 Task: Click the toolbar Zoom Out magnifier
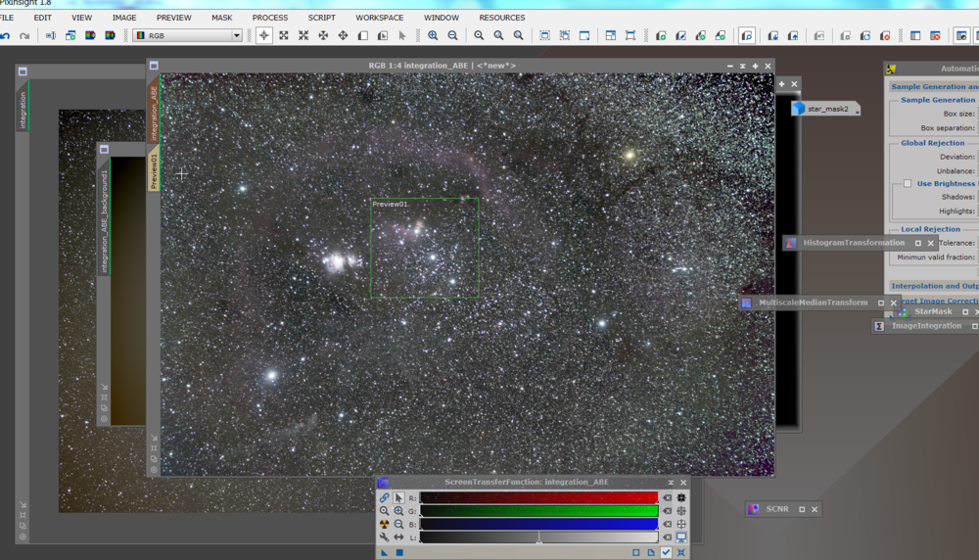(452, 35)
